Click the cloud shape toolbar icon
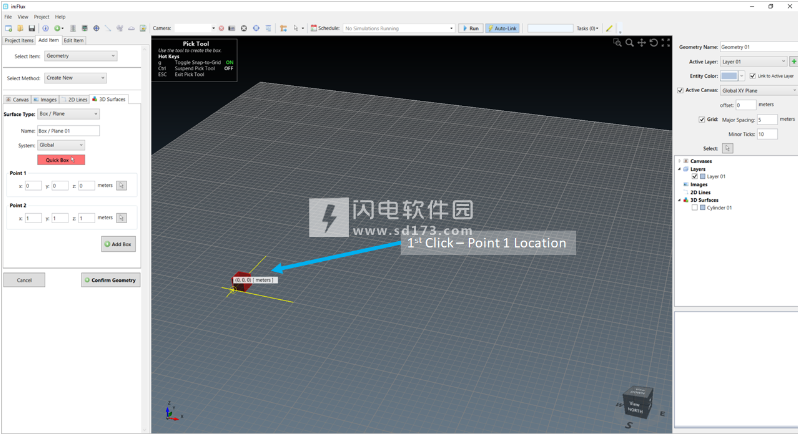Image resolution: width=798 pixels, height=434 pixels. pyautogui.click(x=131, y=28)
